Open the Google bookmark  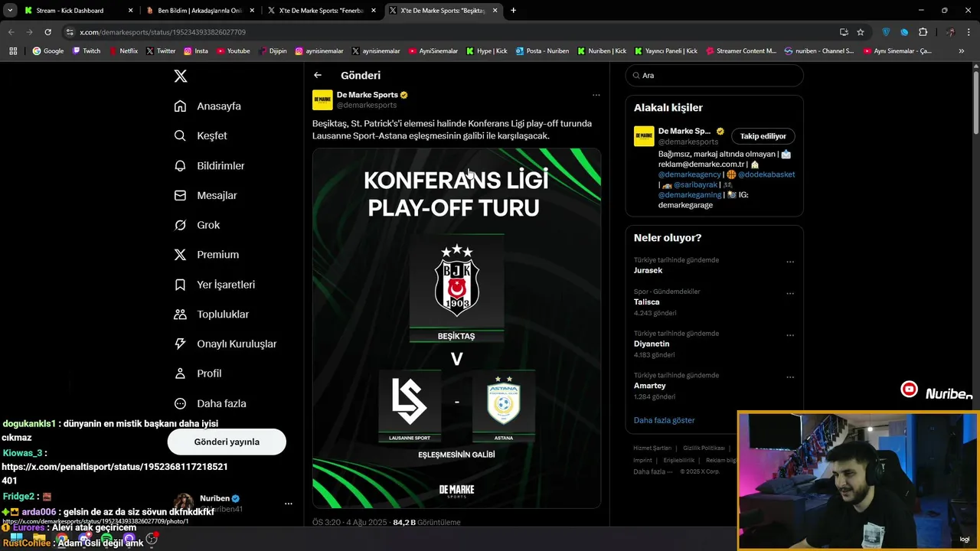pyautogui.click(x=47, y=51)
